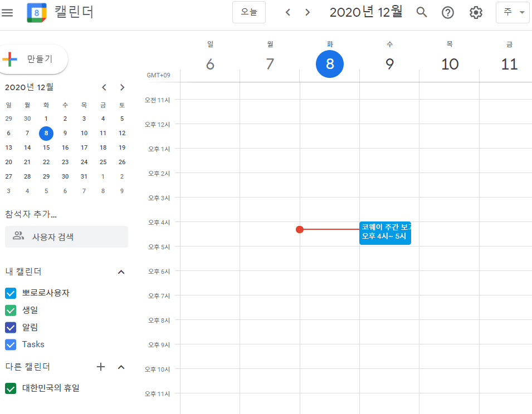
Task: Click the 오늘 today button
Action: [249, 12]
